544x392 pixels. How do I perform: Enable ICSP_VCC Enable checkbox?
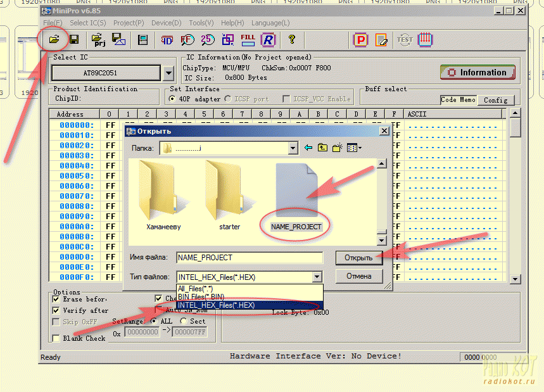point(286,99)
